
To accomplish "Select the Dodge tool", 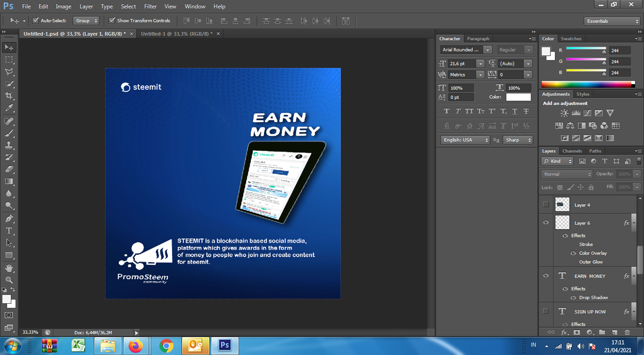I will pyautogui.click(x=9, y=206).
